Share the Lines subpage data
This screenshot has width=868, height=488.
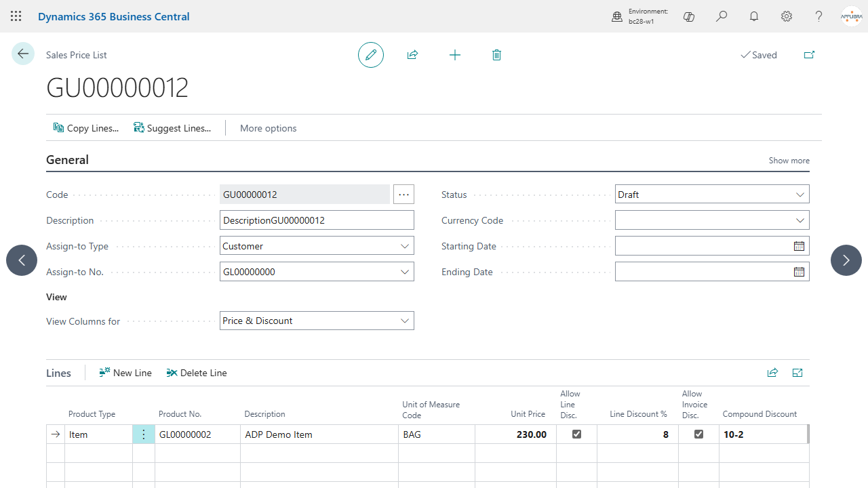(772, 373)
